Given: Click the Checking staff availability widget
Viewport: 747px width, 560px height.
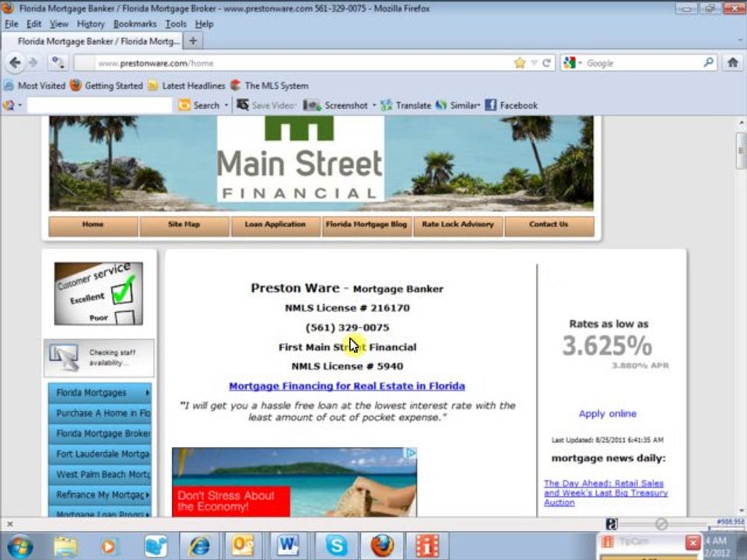Looking at the screenshot, I should (99, 358).
